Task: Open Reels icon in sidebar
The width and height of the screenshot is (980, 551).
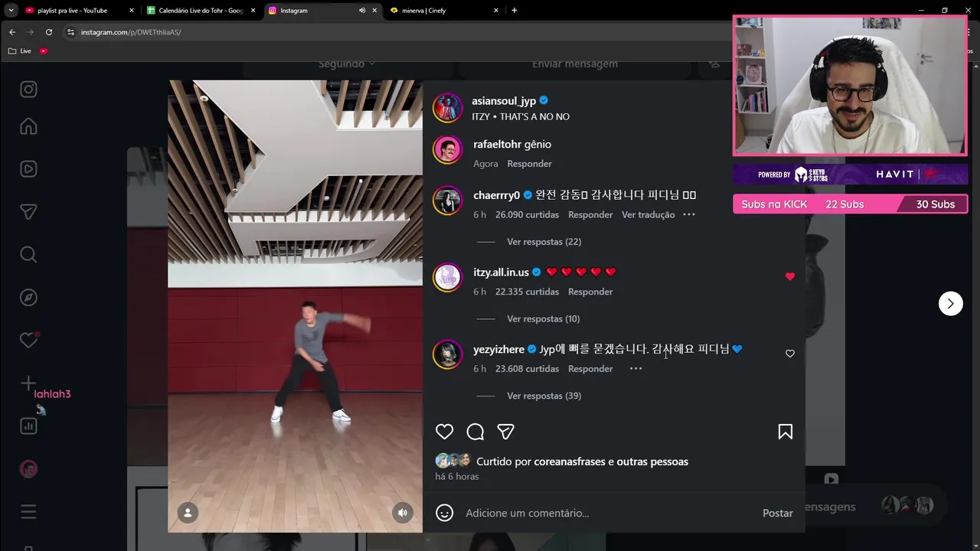Action: (28, 169)
